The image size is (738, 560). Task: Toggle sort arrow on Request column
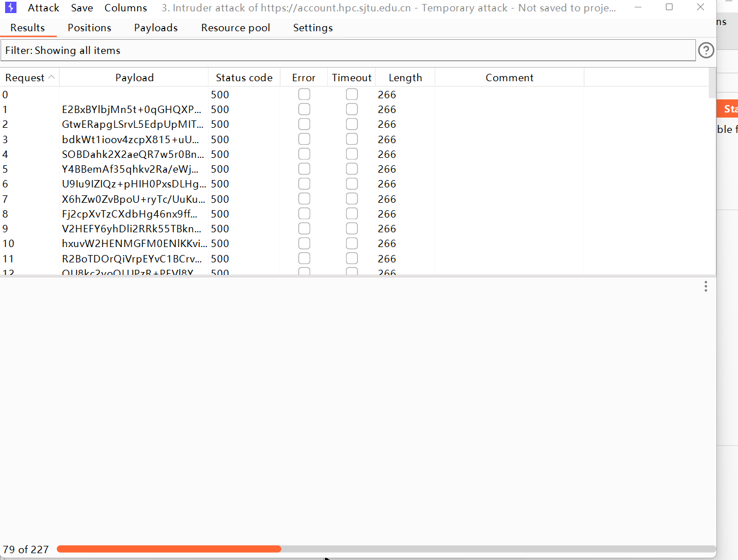[52, 77]
